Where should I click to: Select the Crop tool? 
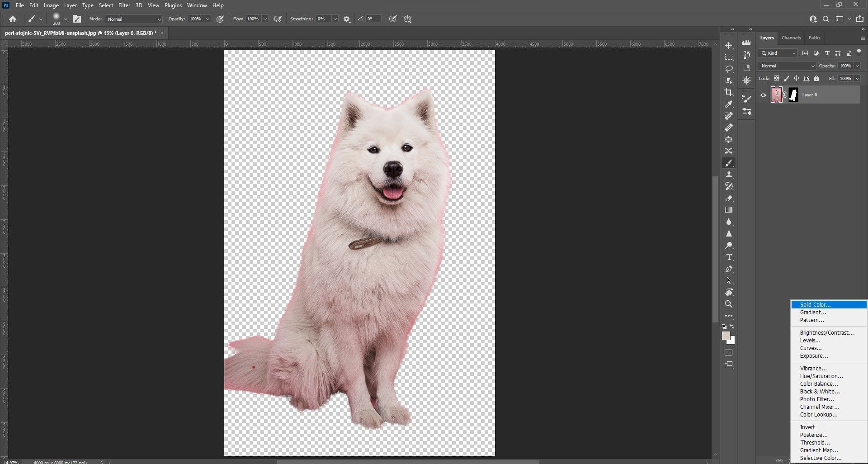coord(729,92)
